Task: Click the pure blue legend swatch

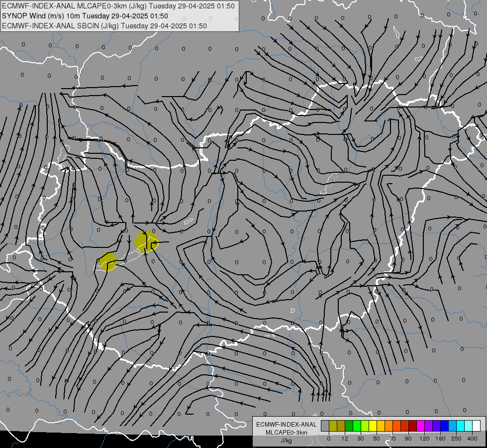Action: pos(445,426)
